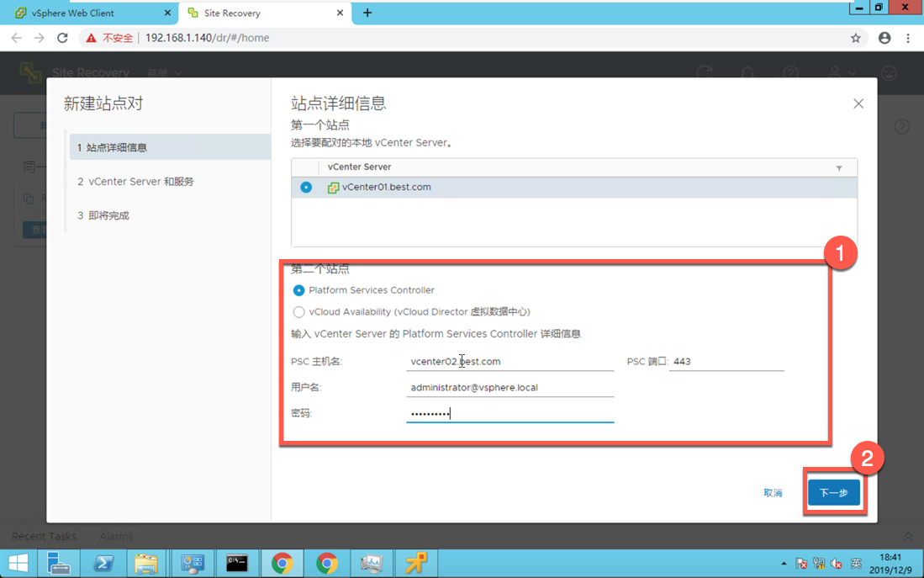924x578 pixels.
Task: Open the Alarms panel tab
Action: (116, 536)
